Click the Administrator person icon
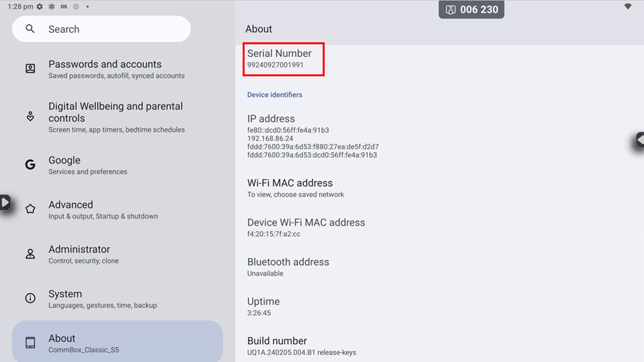Viewport: 644px width, 362px height. pyautogui.click(x=30, y=254)
